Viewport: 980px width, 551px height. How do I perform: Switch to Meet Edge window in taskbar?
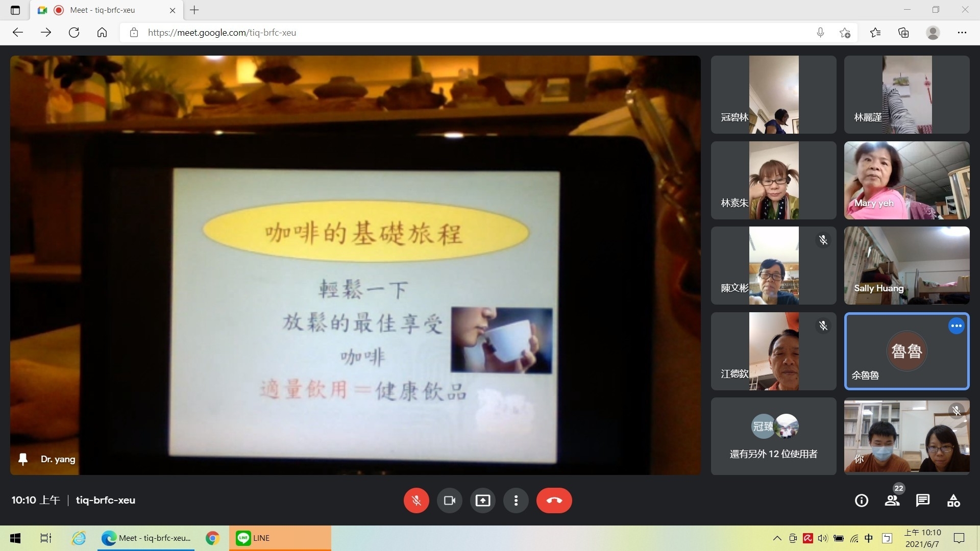(x=145, y=538)
